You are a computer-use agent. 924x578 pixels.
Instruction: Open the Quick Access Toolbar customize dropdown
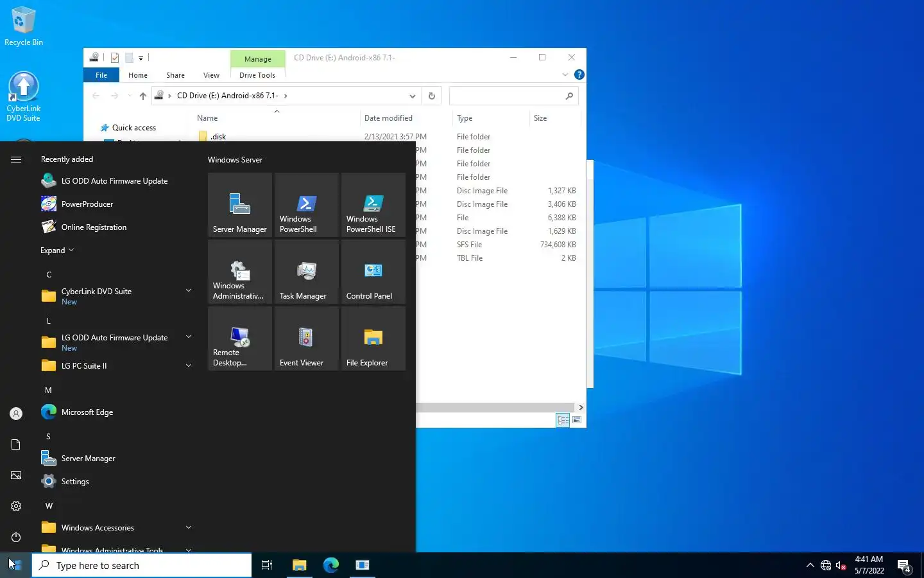click(x=141, y=58)
